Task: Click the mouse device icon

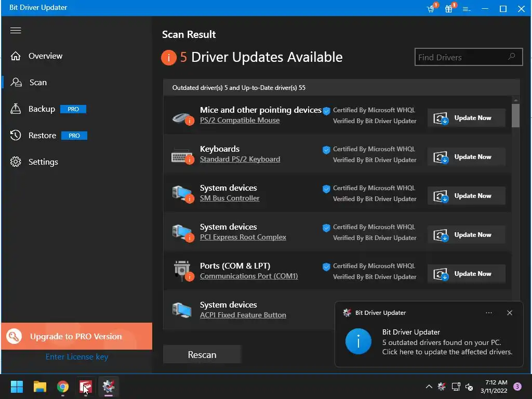Action: [183, 118]
